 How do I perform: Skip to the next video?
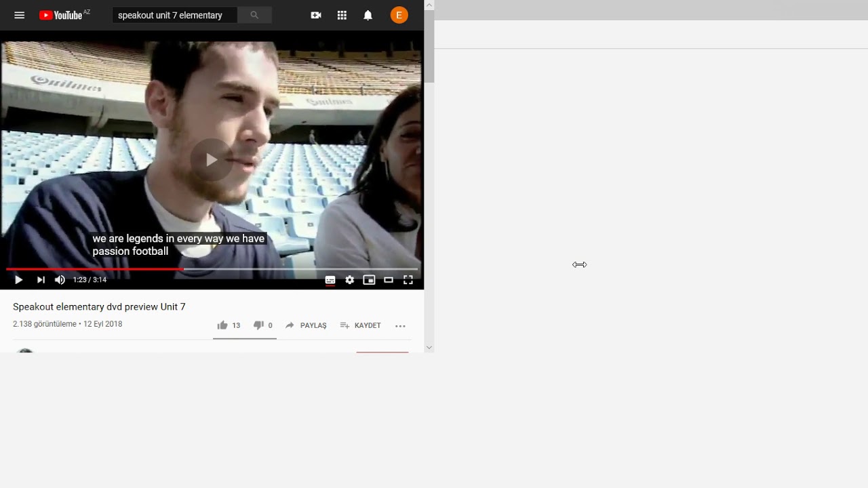pos(41,280)
